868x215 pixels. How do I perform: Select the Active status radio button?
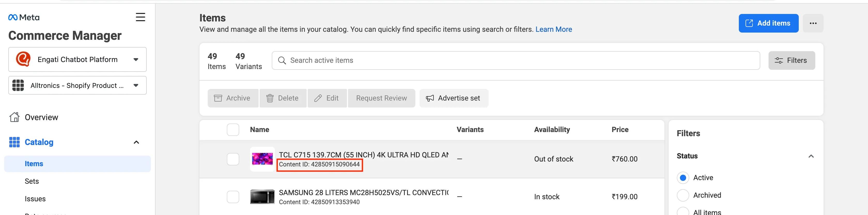683,178
